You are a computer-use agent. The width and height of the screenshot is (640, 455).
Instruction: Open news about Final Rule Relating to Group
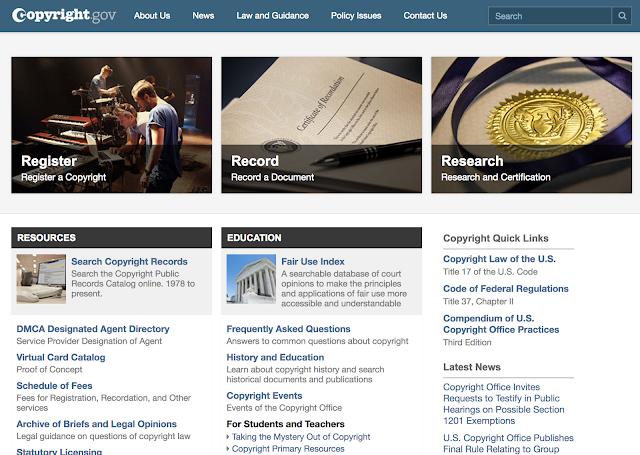tap(508, 444)
